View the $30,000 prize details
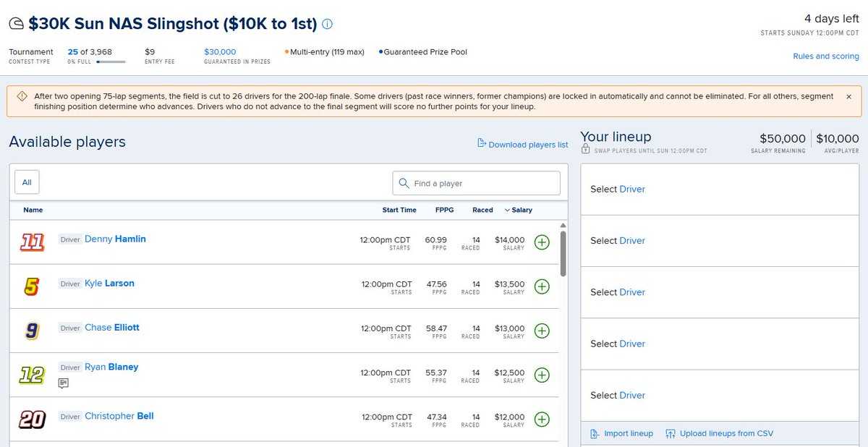Viewport: 868px width, 447px height. [220, 52]
